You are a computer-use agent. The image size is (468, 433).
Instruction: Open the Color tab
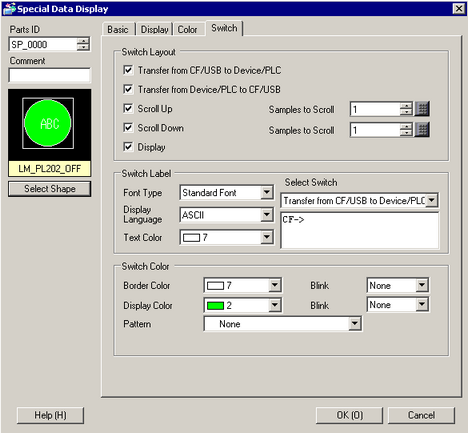[187, 29]
